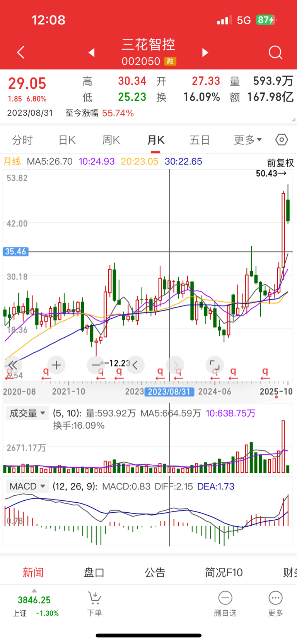Tap the 35.46 crosshair price tag
The image size is (297, 644).
coord(15,251)
